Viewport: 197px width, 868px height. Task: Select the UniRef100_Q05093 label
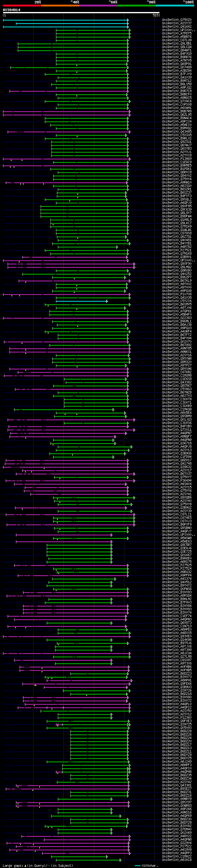[177, 728]
